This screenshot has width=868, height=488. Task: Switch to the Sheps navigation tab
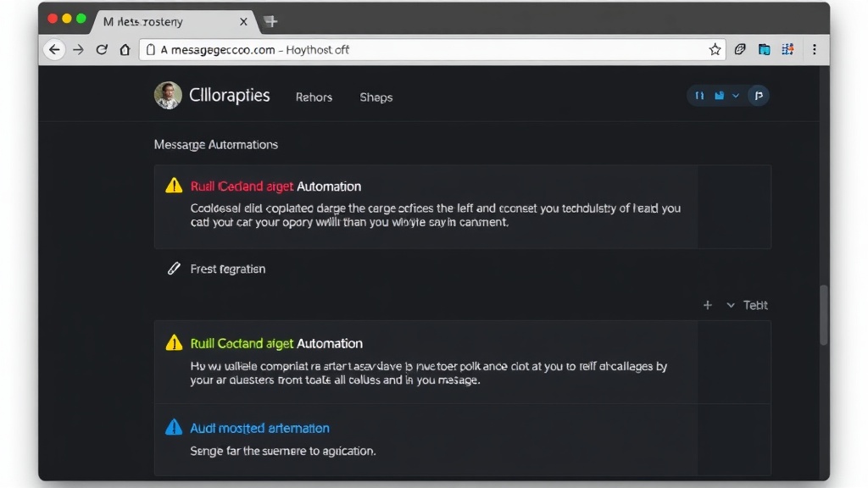pyautogui.click(x=376, y=97)
